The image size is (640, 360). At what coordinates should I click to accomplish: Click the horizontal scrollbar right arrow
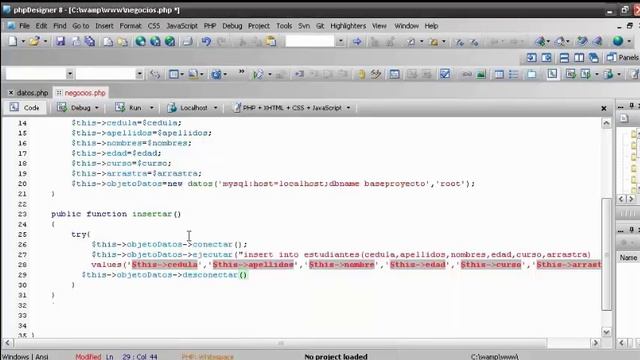(x=595, y=343)
